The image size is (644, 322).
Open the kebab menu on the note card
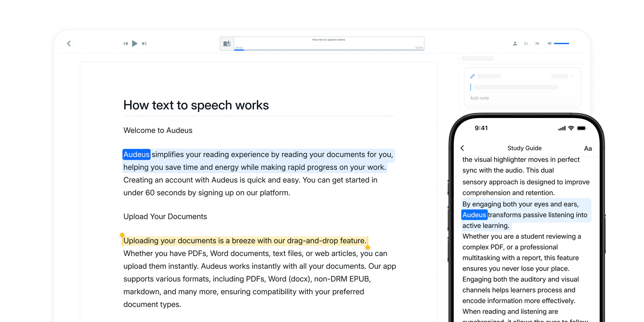click(573, 76)
